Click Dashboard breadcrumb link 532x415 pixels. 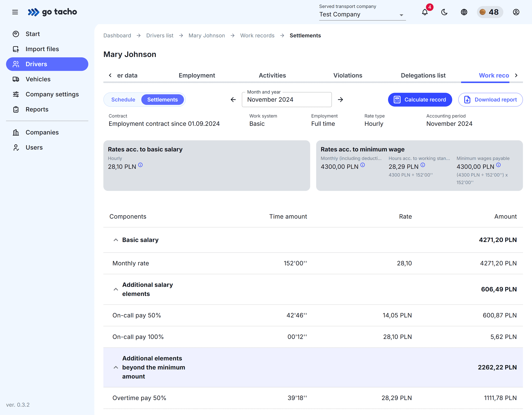pos(117,36)
